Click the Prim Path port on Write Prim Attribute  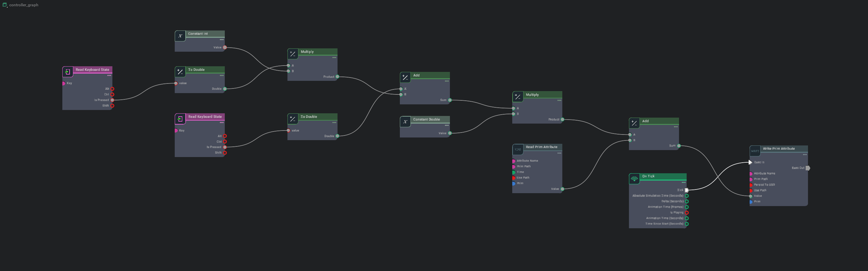pos(751,179)
